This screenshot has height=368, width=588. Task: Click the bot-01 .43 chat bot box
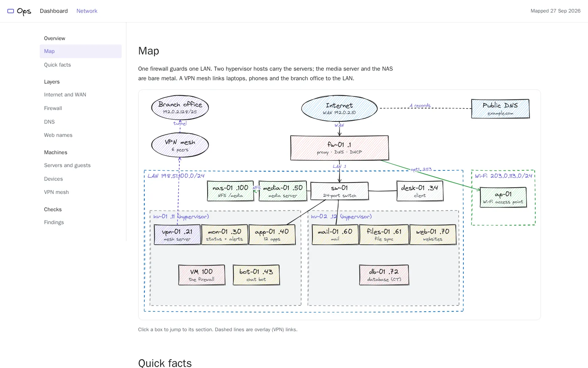[256, 275]
